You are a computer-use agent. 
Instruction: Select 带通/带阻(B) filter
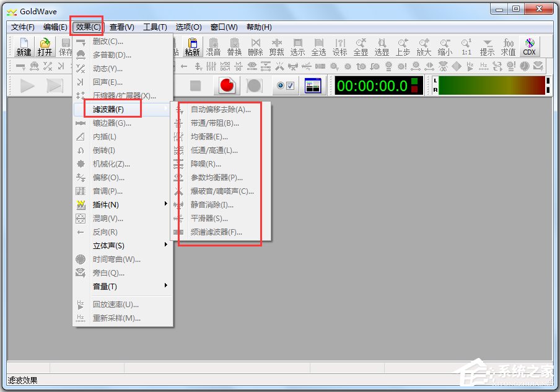pos(221,123)
